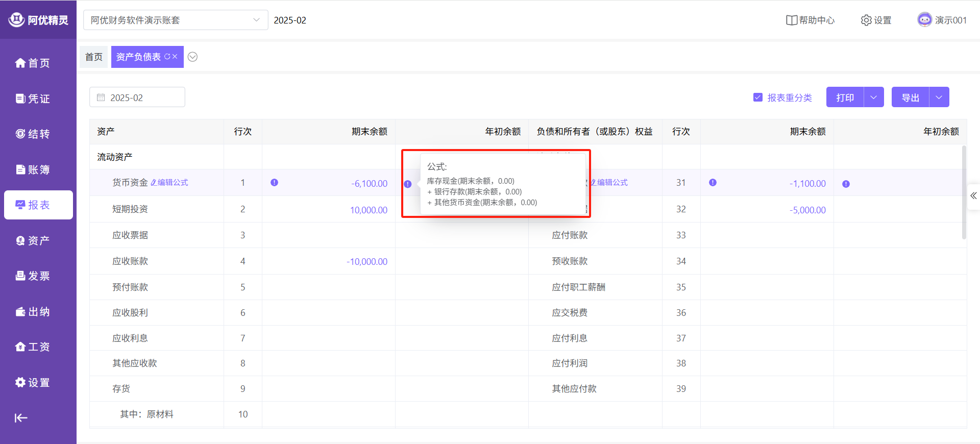Expand the 打印 print options arrow
This screenshot has height=444, width=980.
873,97
